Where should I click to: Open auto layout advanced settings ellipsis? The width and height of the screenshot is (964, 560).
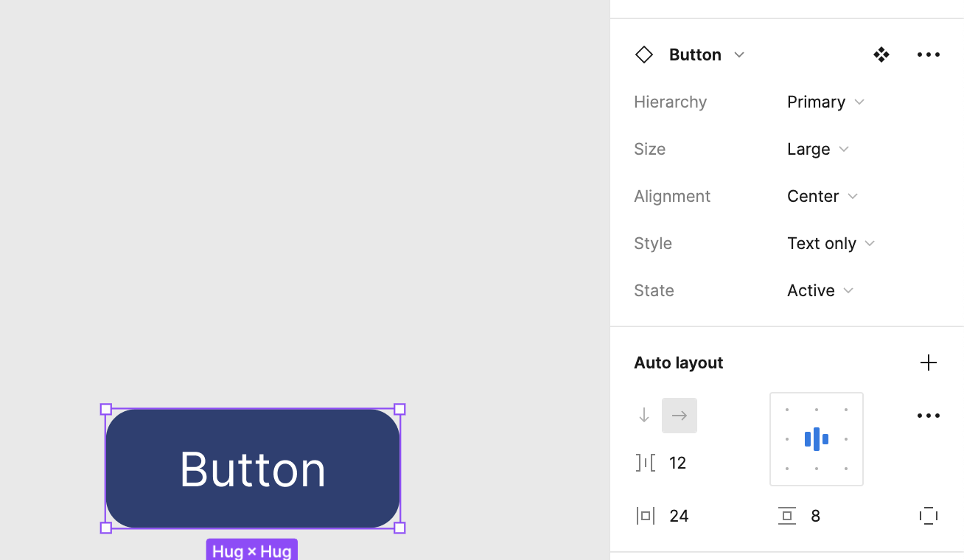(929, 416)
